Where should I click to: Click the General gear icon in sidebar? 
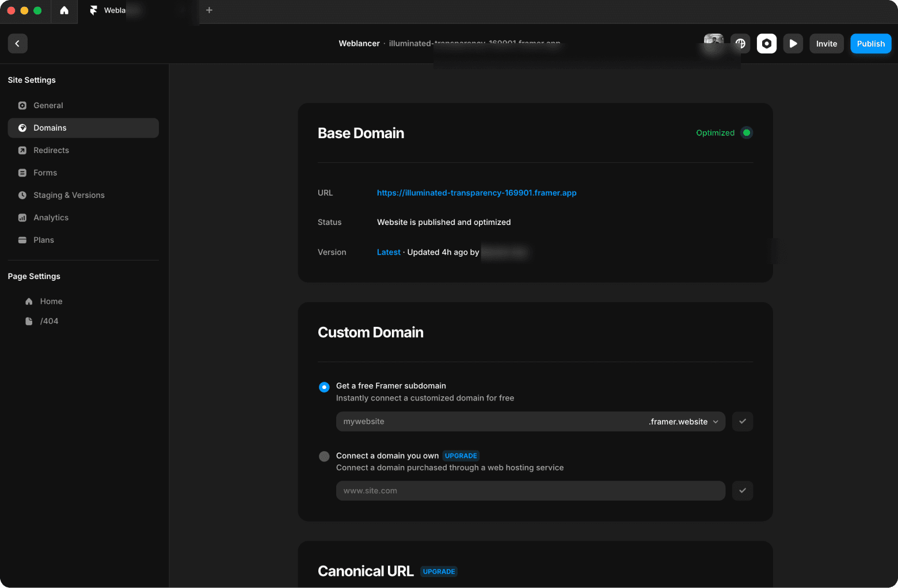(22, 106)
